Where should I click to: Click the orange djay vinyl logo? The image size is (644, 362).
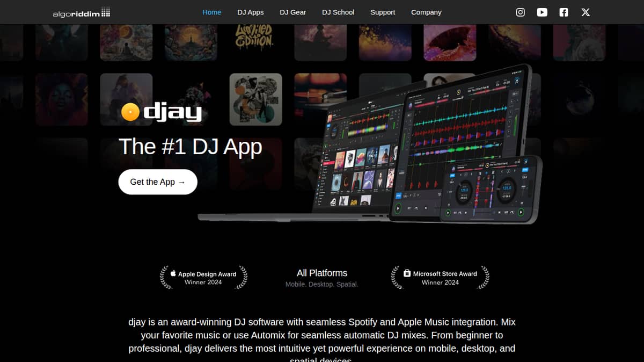pos(130,112)
